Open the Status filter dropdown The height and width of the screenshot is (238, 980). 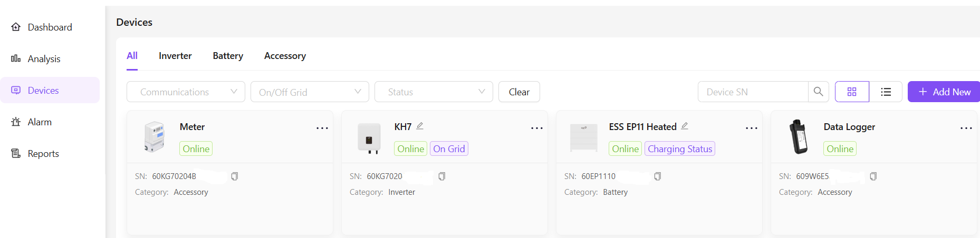click(434, 92)
